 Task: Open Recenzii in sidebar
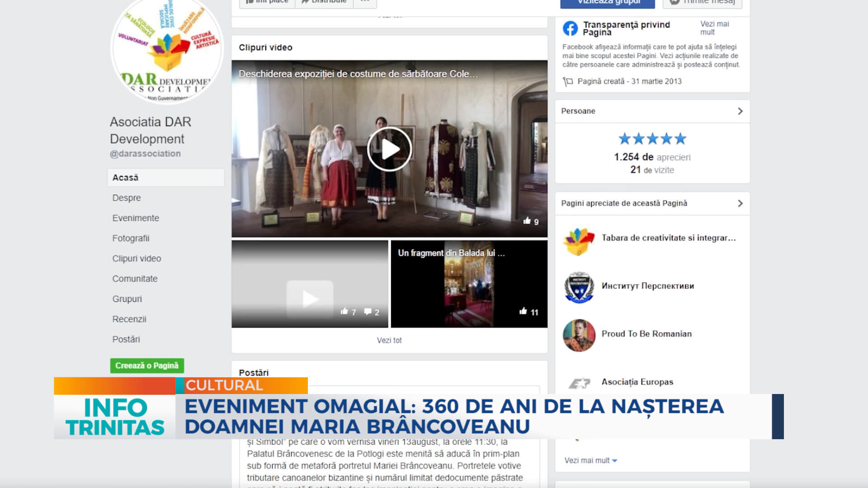tap(129, 319)
